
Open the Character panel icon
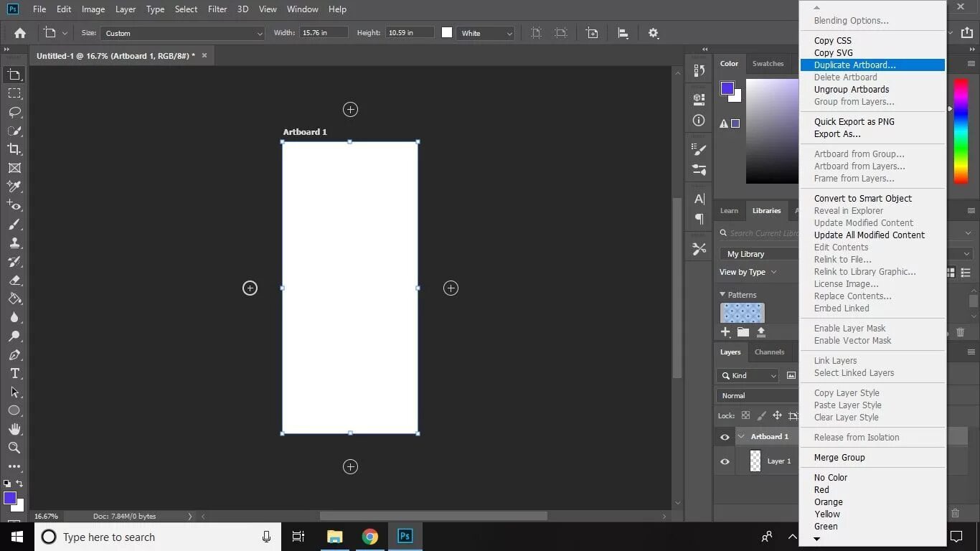[x=699, y=199]
